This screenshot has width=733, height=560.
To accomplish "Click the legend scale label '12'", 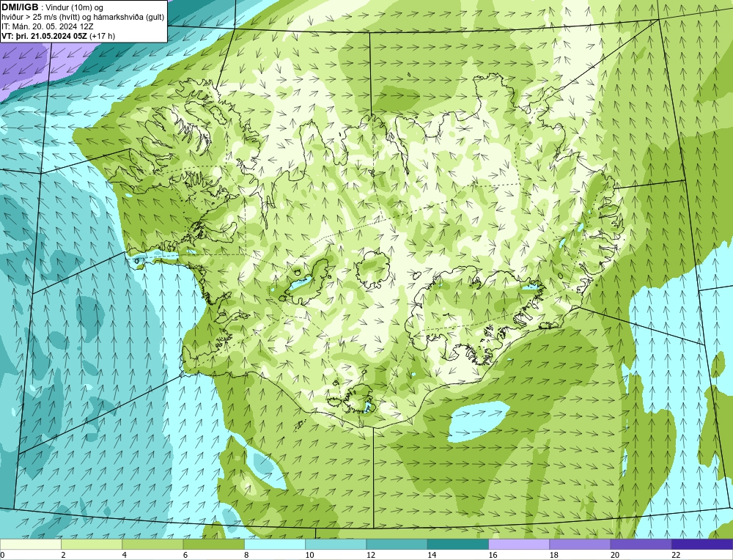I will (x=371, y=555).
